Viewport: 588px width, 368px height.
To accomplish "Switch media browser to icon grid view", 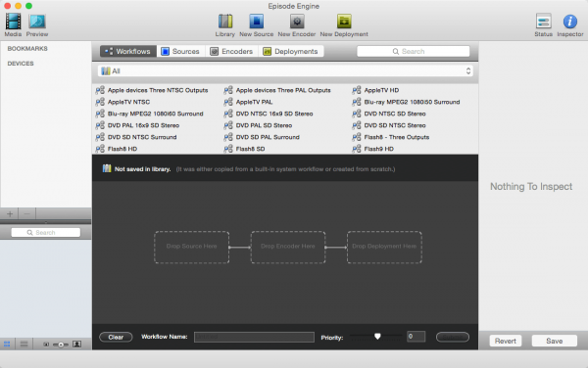I will pos(7,345).
